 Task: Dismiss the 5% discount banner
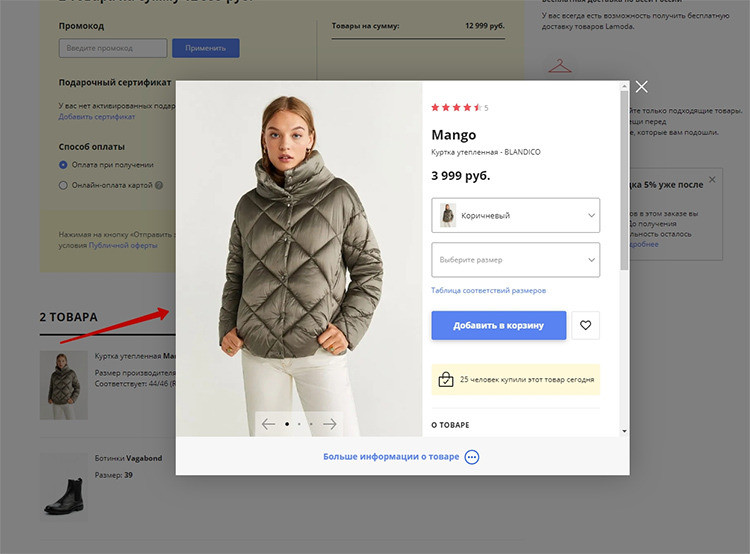pos(712,180)
